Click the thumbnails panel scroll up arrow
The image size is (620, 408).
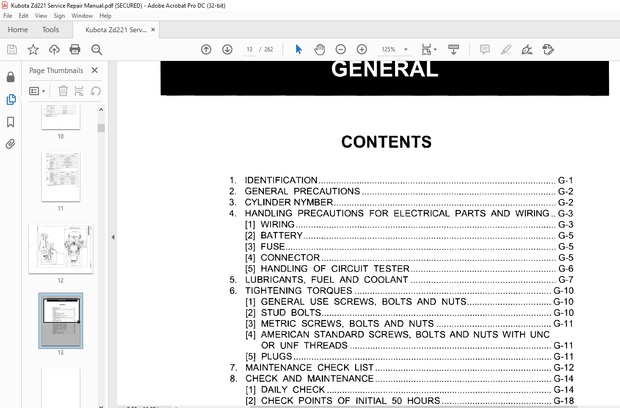(x=101, y=110)
